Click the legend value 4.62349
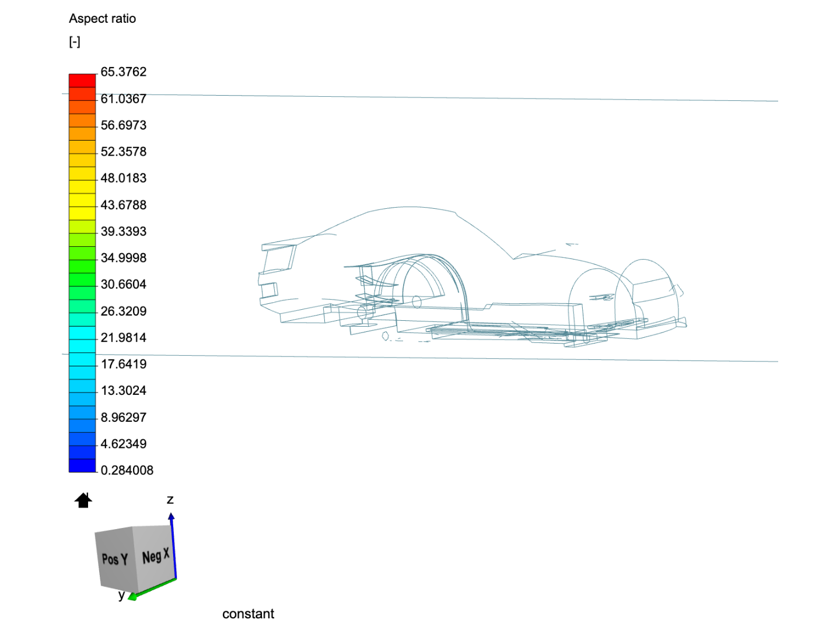The image size is (840, 630). [124, 443]
